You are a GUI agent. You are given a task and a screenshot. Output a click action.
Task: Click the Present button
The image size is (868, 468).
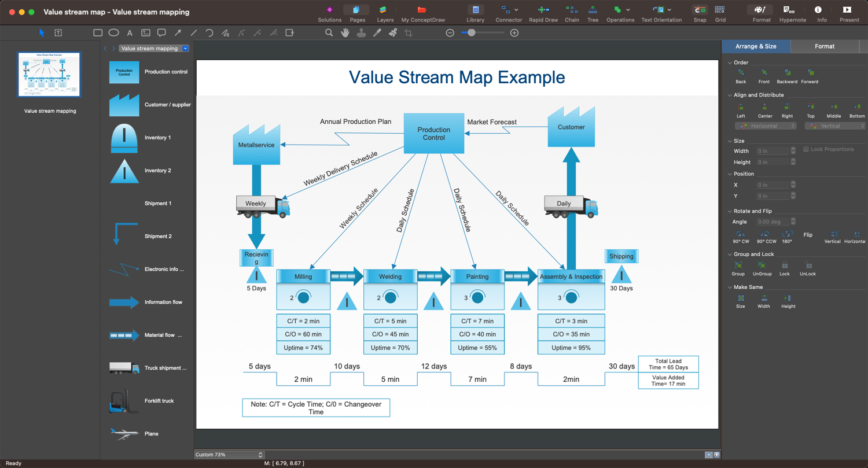849,14
